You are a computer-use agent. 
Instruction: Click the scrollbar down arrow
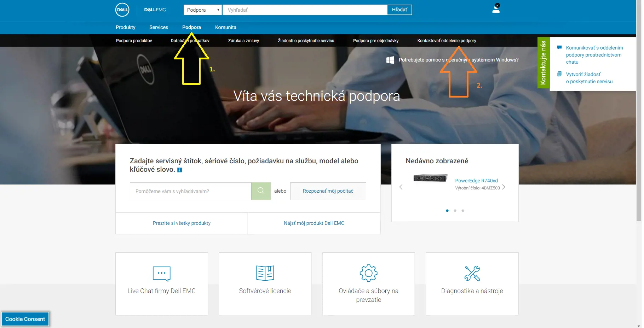coord(639,326)
